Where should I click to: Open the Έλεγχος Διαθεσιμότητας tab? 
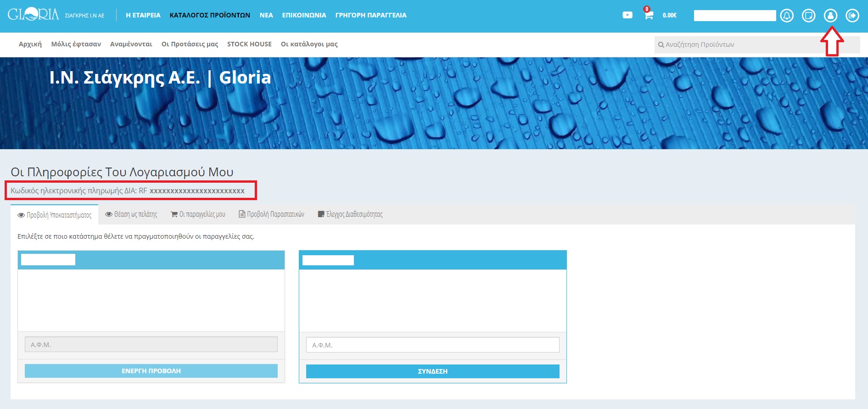click(x=350, y=214)
